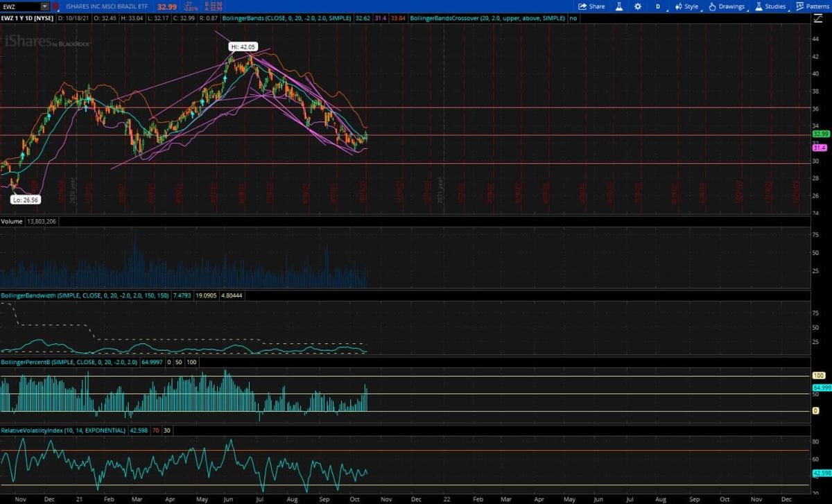The width and height of the screenshot is (832, 504).
Task: Expand the EWZ symbol dropdown arrow
Action: point(45,6)
